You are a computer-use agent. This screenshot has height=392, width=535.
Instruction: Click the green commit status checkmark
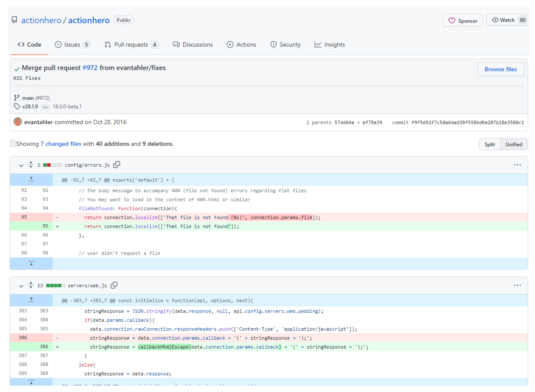(17, 69)
